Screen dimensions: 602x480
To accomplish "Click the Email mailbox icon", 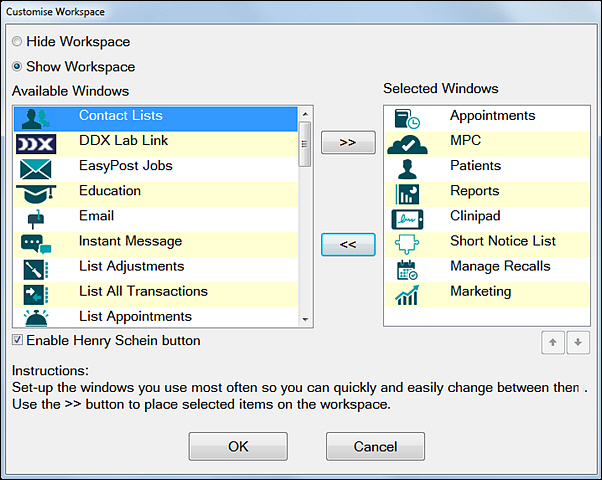I will click(x=36, y=219).
